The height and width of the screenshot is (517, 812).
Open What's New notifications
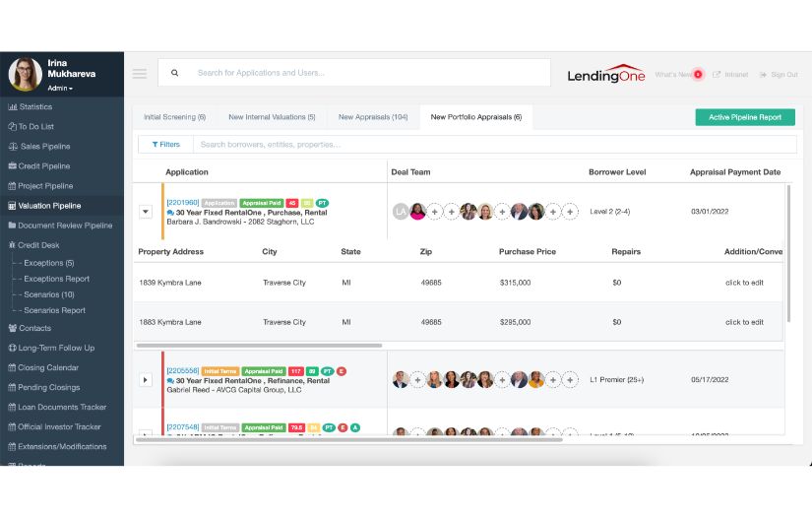point(679,75)
